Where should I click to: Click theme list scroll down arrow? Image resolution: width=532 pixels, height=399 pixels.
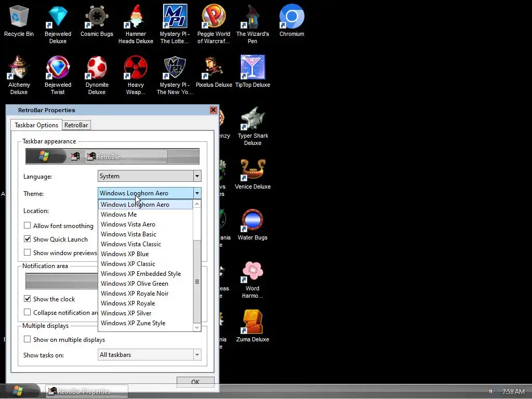click(x=197, y=327)
